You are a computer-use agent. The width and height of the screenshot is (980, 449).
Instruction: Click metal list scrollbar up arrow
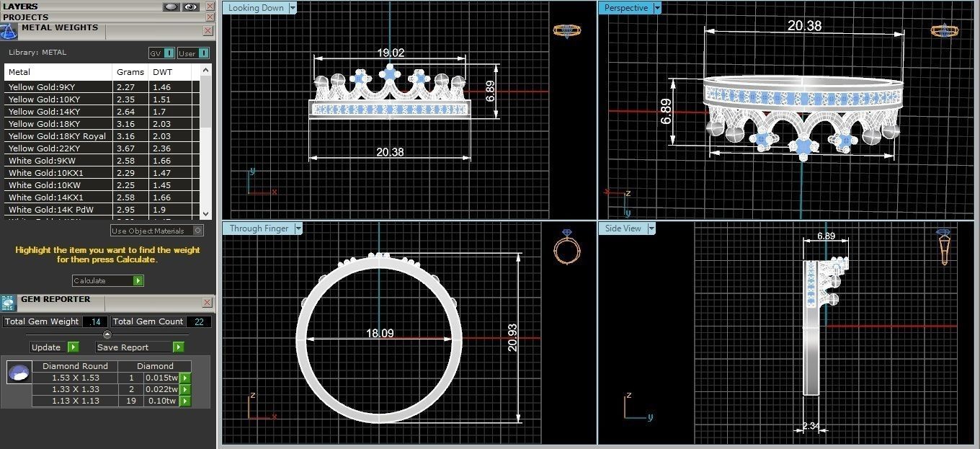point(206,71)
